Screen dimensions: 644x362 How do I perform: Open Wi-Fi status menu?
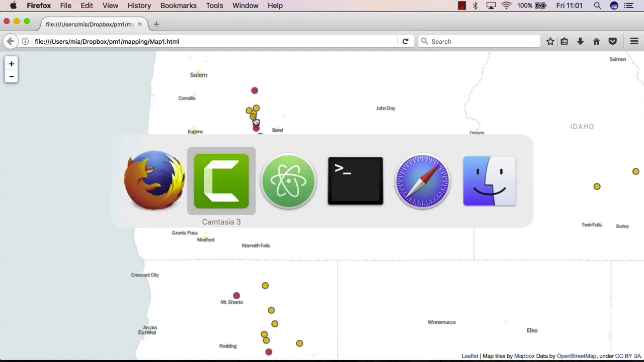point(507,6)
